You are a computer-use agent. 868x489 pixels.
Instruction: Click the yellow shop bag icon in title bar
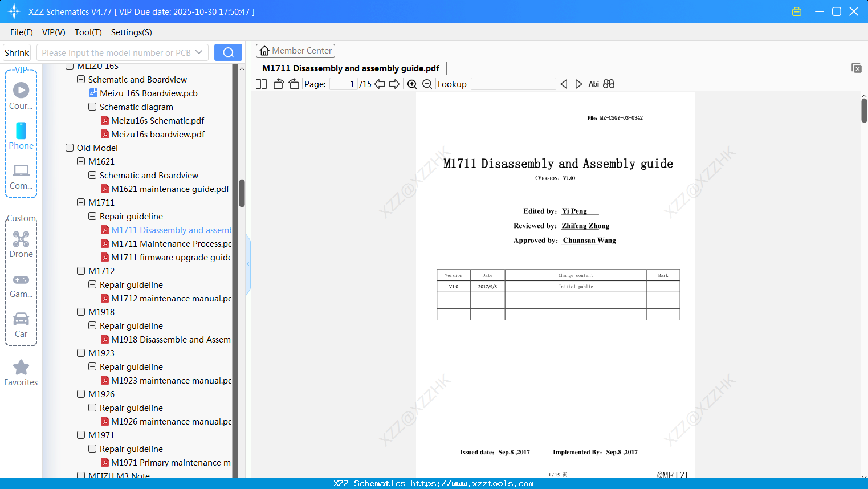click(x=797, y=11)
